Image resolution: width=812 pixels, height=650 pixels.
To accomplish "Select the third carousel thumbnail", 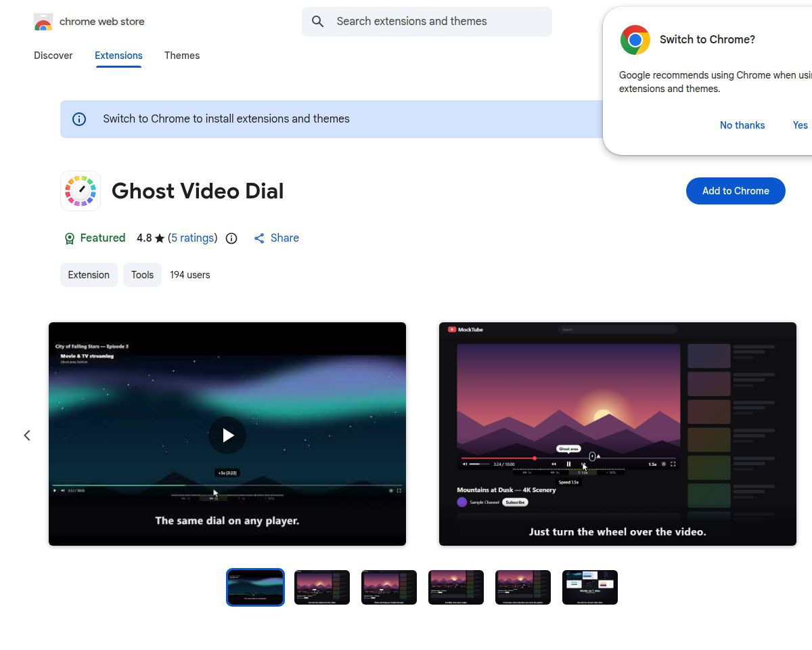I will coord(389,588).
